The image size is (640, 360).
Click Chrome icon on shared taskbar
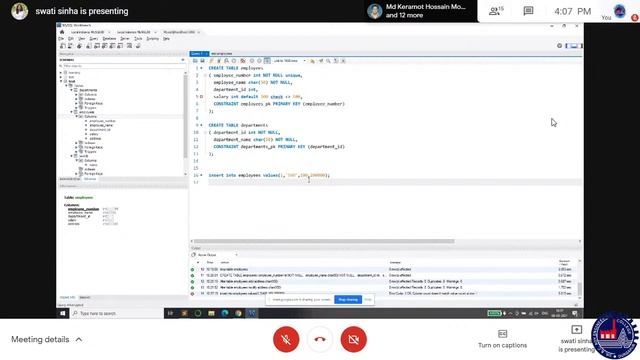pyautogui.click(x=238, y=313)
